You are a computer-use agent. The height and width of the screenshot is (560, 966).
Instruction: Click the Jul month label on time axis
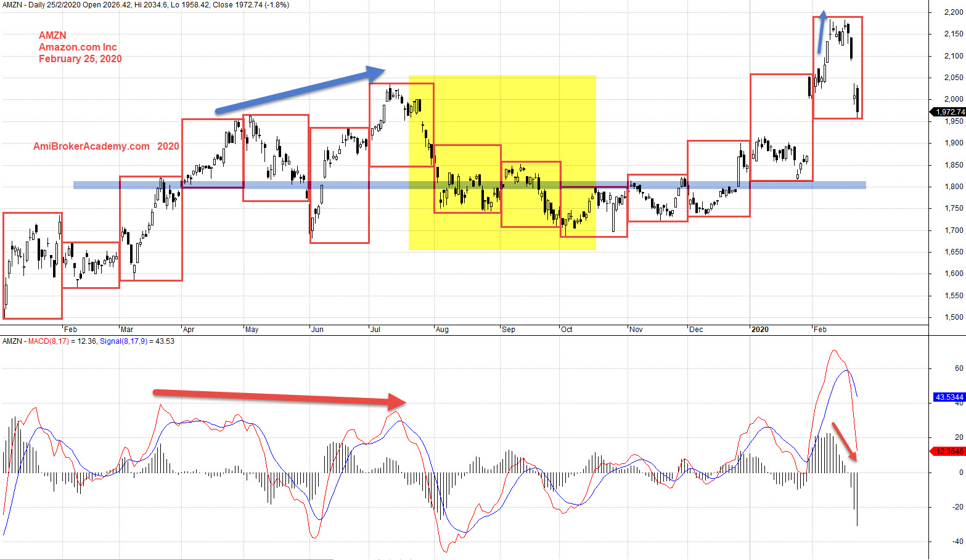tap(375, 330)
